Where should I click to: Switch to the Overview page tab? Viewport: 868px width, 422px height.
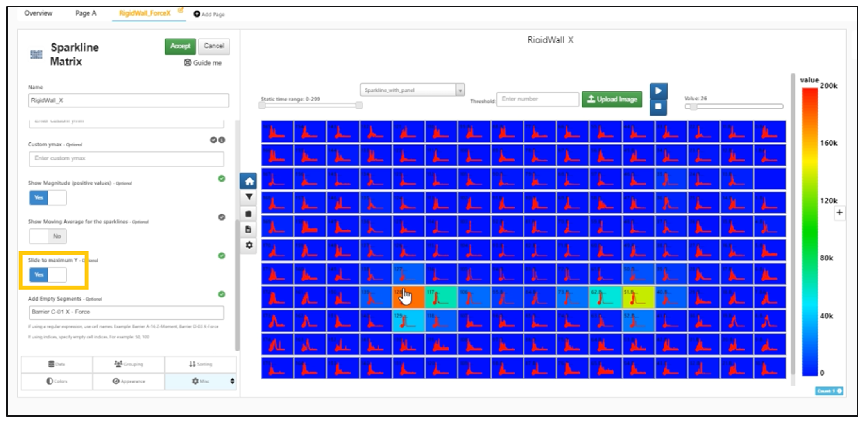(x=38, y=13)
